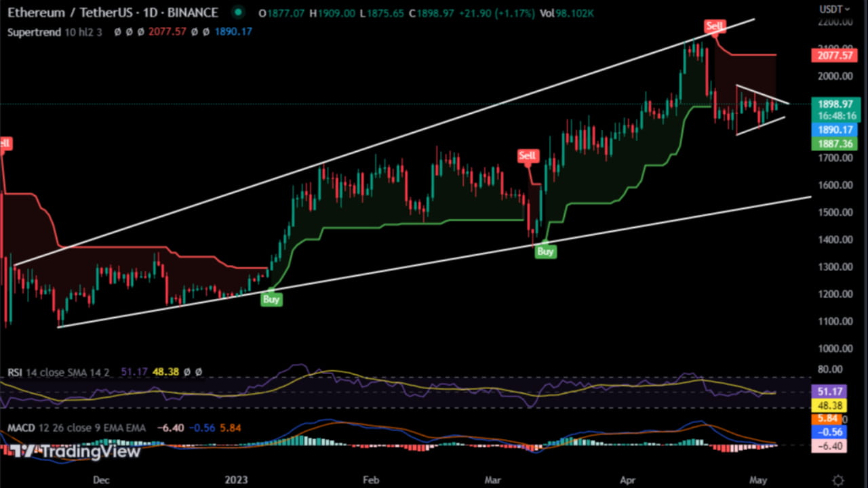Screen dimensions: 868x488
Task: Click the Sell marker at the chart's top peak
Action: click(714, 26)
